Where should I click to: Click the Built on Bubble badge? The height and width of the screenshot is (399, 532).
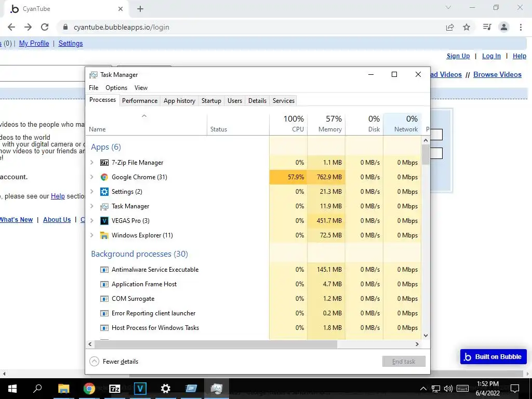(x=494, y=356)
